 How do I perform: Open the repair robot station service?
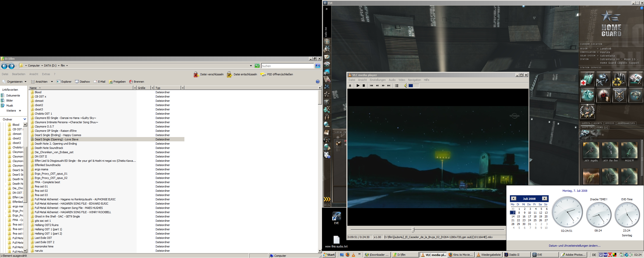point(603,79)
